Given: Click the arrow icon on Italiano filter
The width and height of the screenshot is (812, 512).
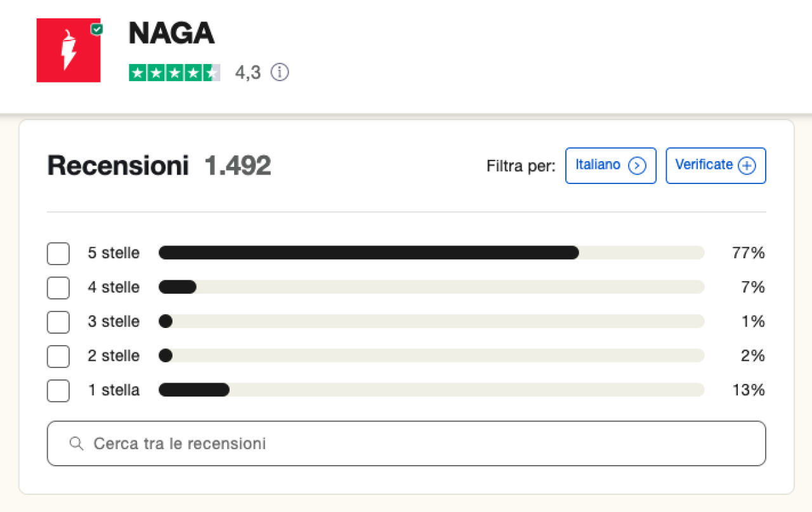Looking at the screenshot, I should pyautogui.click(x=636, y=166).
